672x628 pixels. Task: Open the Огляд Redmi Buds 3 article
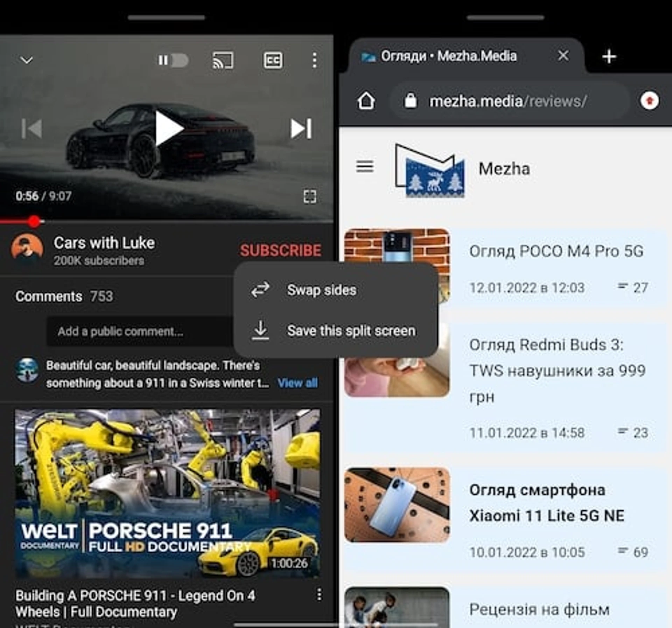pyautogui.click(x=557, y=371)
